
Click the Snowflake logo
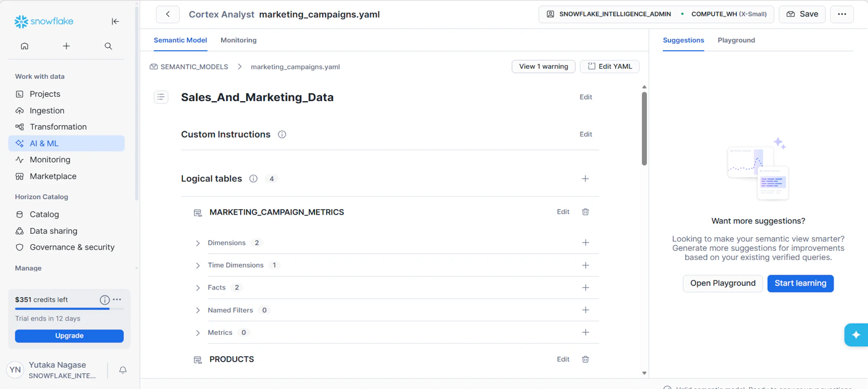pyautogui.click(x=44, y=21)
